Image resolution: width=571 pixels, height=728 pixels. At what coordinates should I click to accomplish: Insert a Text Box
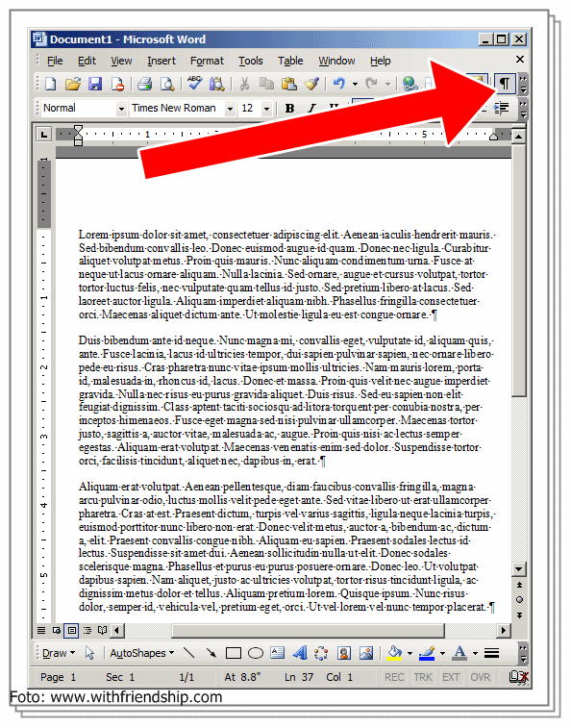pyautogui.click(x=278, y=653)
